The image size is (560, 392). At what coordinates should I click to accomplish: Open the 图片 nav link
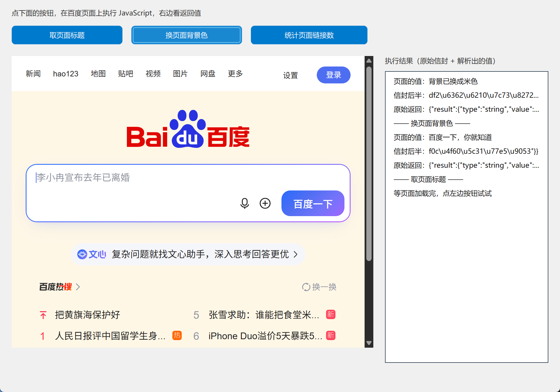(181, 74)
